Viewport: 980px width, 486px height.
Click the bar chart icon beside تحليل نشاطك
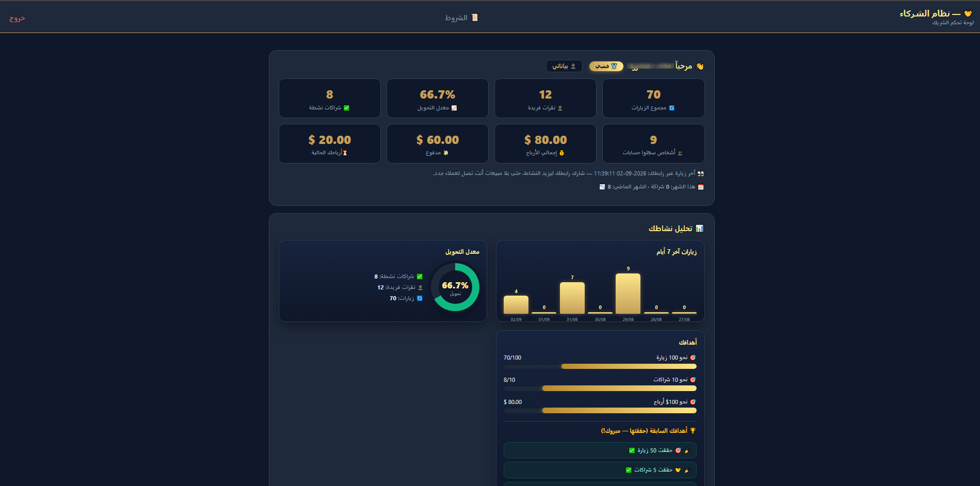(700, 229)
